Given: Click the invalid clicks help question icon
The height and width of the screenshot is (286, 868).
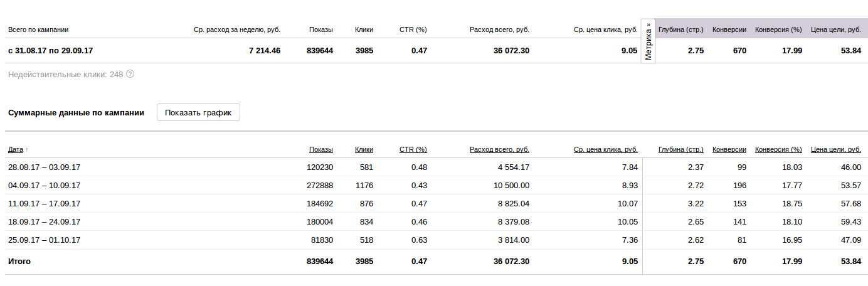Looking at the screenshot, I should 130,74.
